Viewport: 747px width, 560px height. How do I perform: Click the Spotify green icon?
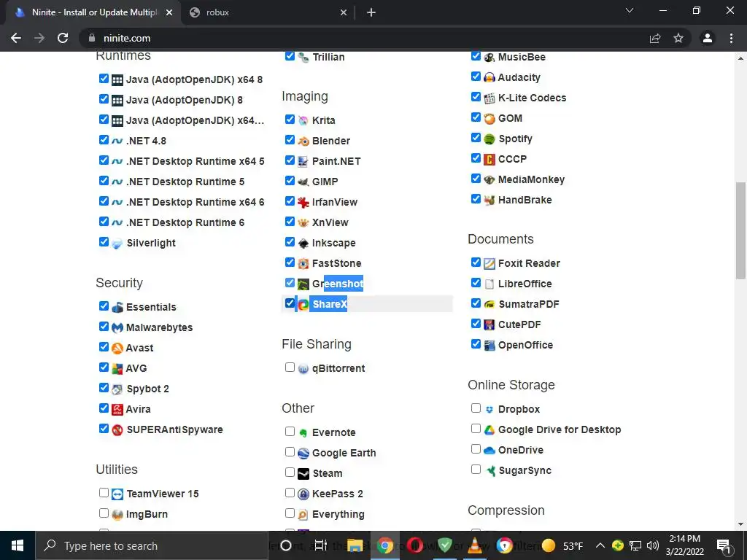(489, 139)
